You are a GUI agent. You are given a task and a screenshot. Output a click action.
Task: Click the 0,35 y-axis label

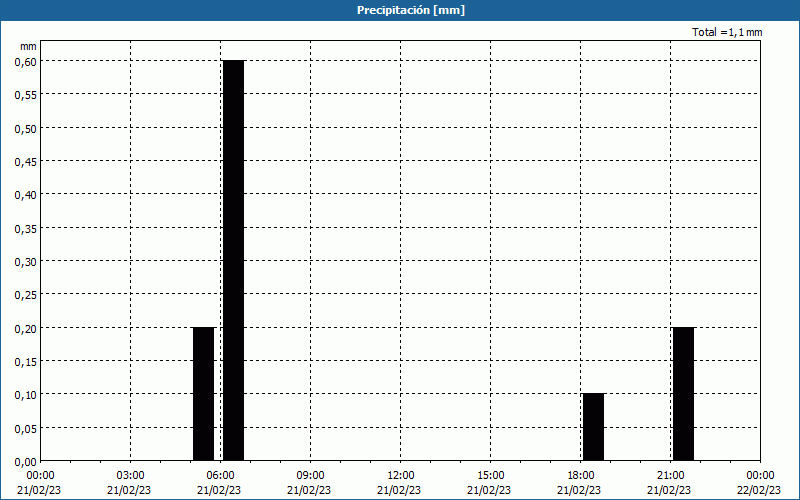click(x=26, y=228)
